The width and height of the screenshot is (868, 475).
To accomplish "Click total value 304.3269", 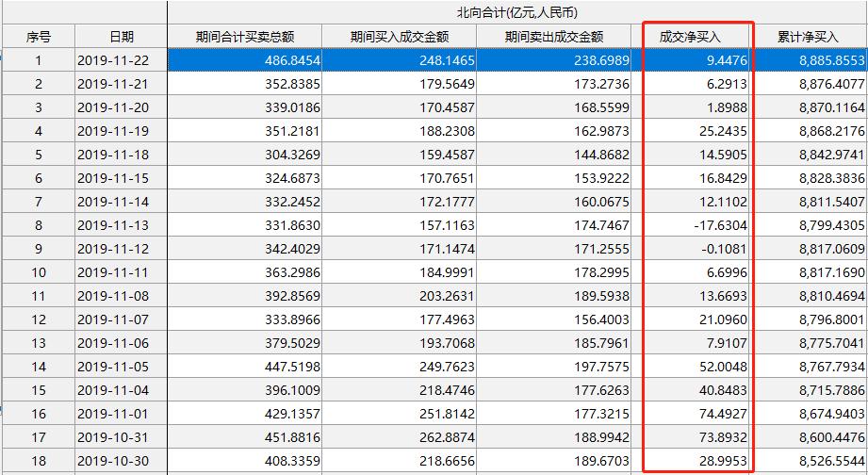I will click(x=245, y=154).
